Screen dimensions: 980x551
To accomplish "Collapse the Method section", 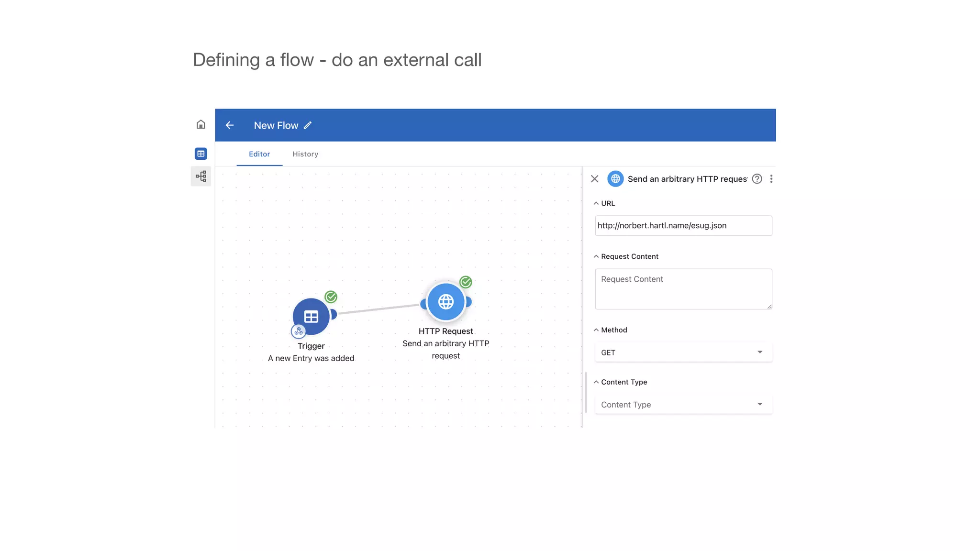I will pos(596,330).
